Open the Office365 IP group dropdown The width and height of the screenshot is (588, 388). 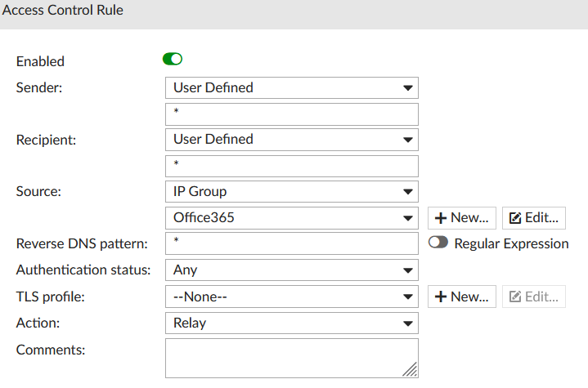291,218
